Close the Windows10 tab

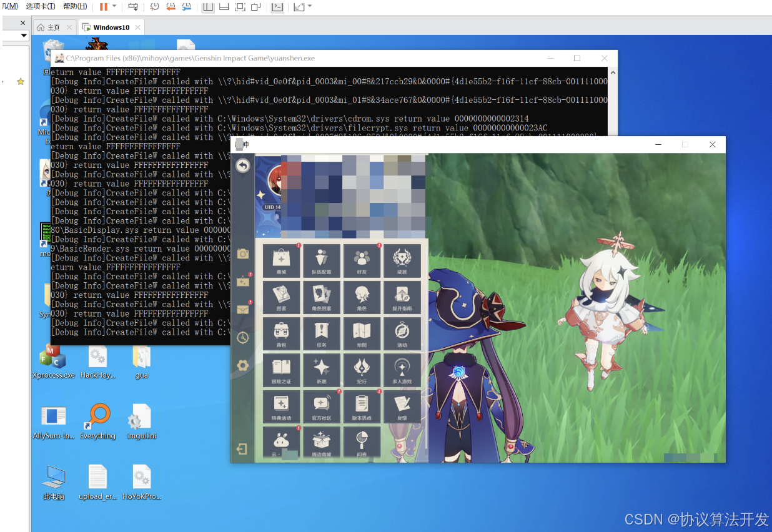pyautogui.click(x=137, y=27)
